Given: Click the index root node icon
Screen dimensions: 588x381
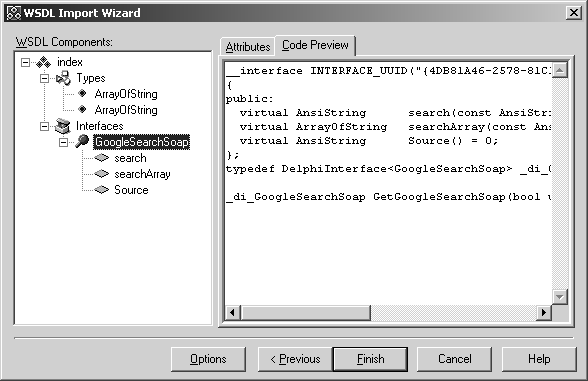Looking at the screenshot, I should (43, 62).
